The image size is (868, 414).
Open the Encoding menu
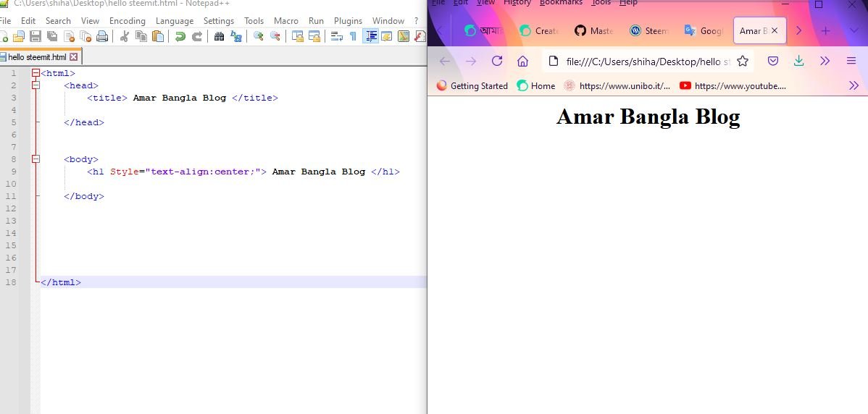click(x=128, y=21)
